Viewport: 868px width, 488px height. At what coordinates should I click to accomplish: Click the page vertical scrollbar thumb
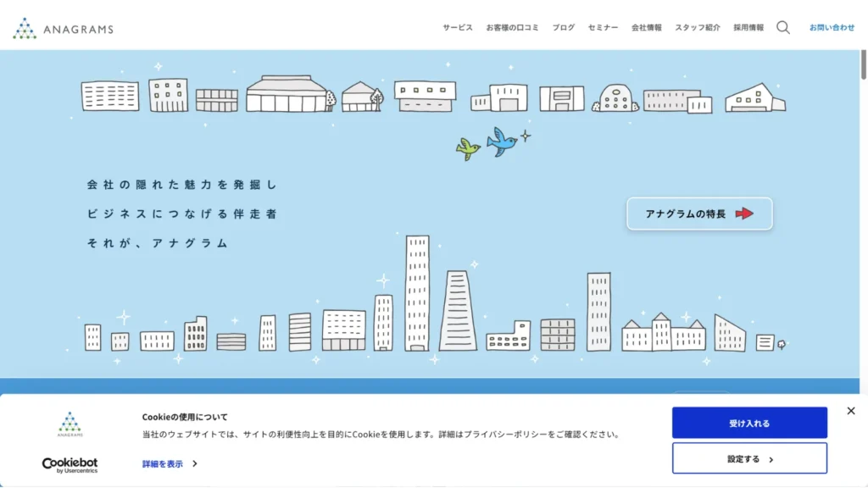(864, 65)
